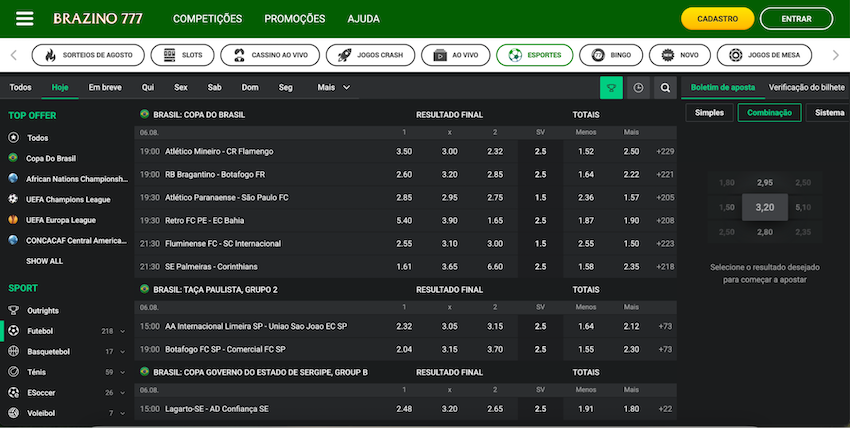Expand the Mais days dropdown

[x=333, y=87]
